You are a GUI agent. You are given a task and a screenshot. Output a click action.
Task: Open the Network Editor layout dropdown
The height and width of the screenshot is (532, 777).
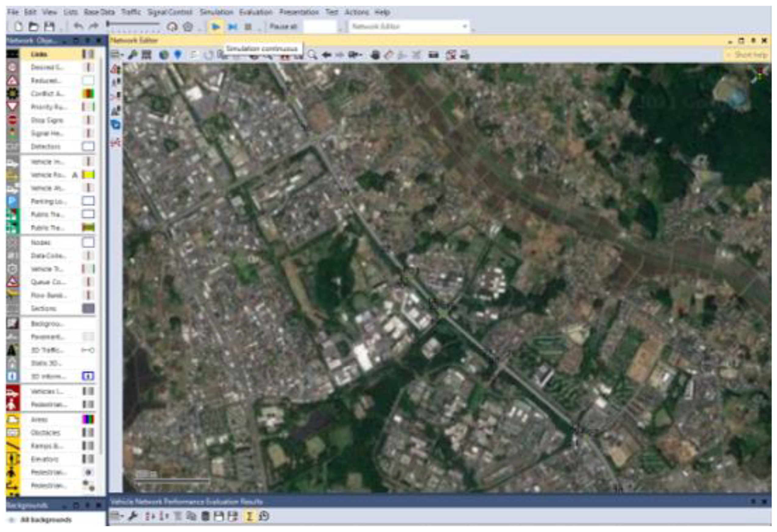click(x=464, y=27)
